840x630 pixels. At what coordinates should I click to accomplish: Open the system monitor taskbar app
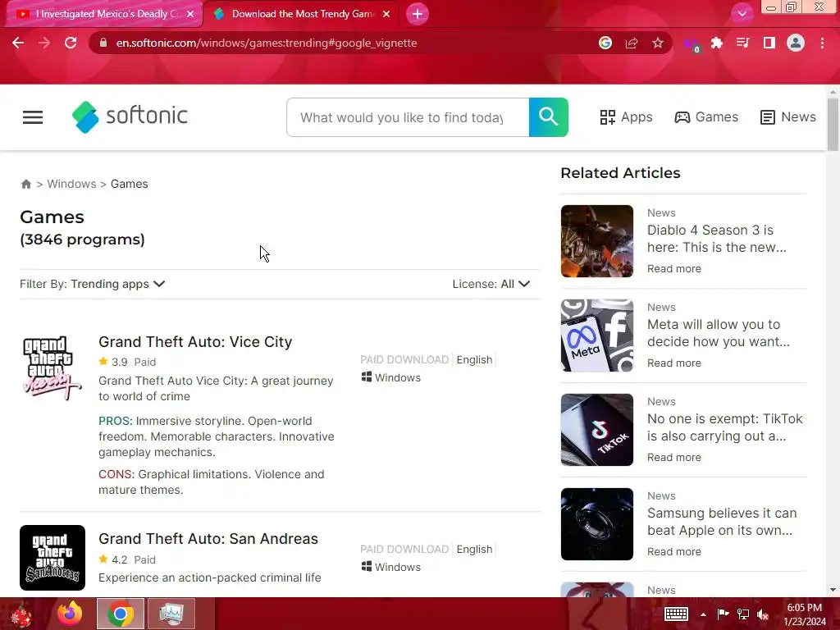click(x=171, y=614)
